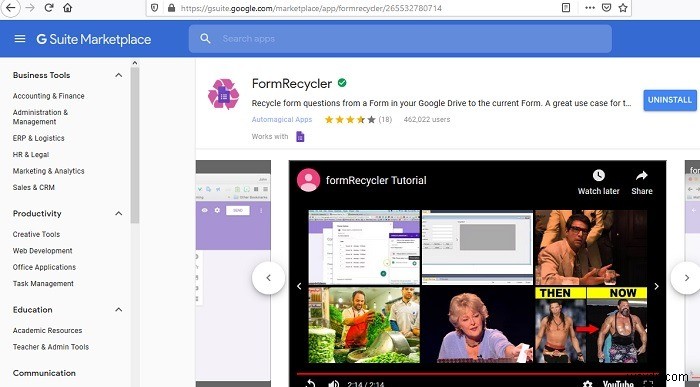Open Sales & CRM category
Image resolution: width=700 pixels, height=387 pixels.
33,187
